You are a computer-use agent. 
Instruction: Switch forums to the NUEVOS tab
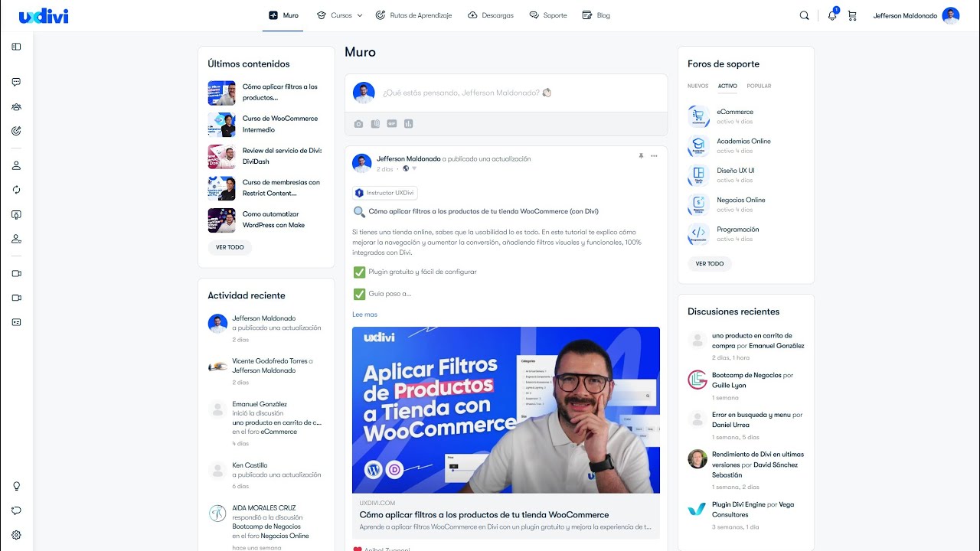pos(698,86)
